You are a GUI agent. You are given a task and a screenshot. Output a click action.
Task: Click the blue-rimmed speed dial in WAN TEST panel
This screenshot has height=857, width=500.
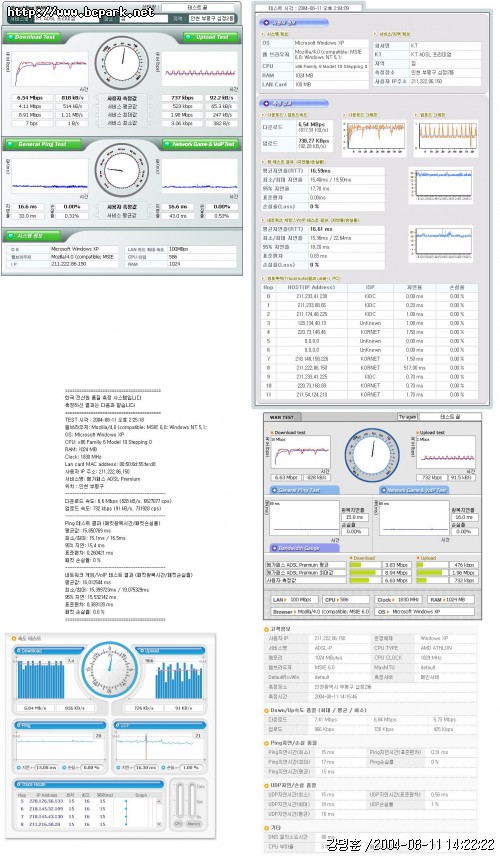[x=372, y=455]
